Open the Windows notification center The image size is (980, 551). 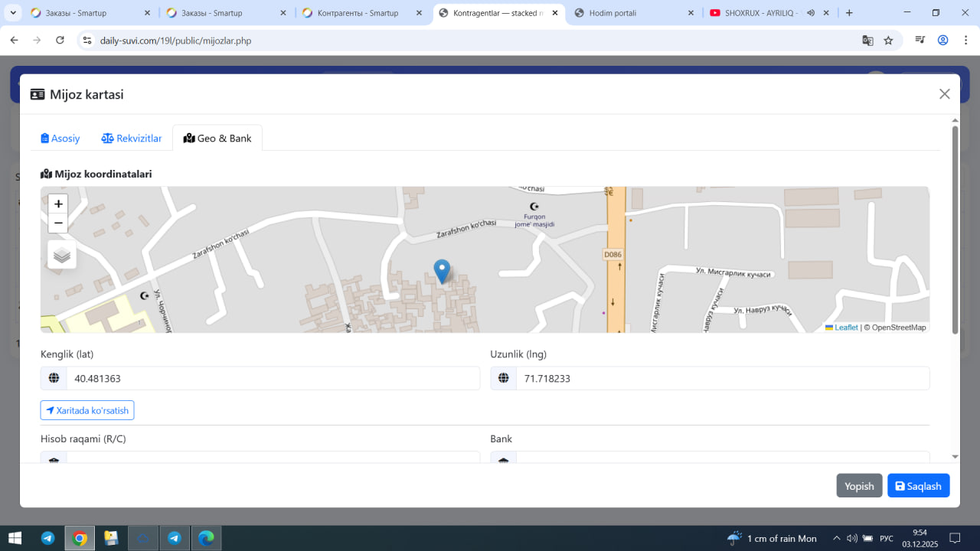(955, 538)
